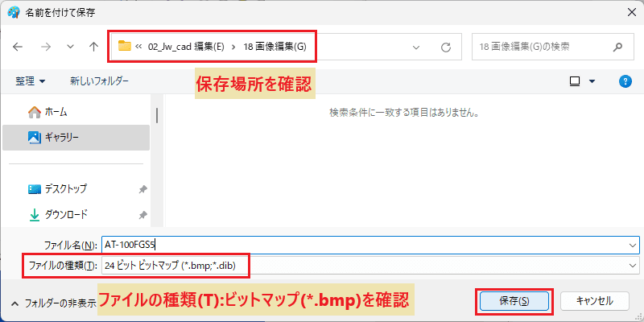Image resolution: width=644 pixels, height=322 pixels.
Task: Click the search magnifier icon
Action: [617, 47]
